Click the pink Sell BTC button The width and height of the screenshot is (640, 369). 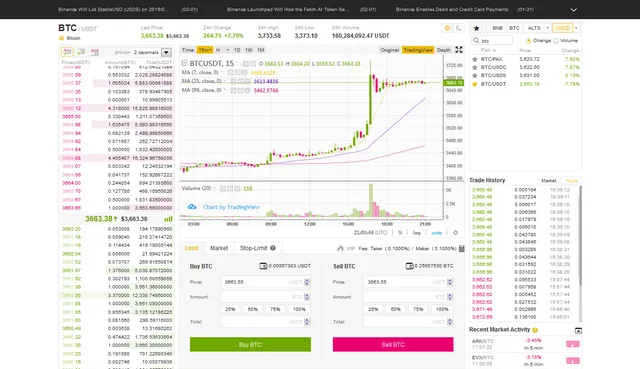[x=393, y=345]
